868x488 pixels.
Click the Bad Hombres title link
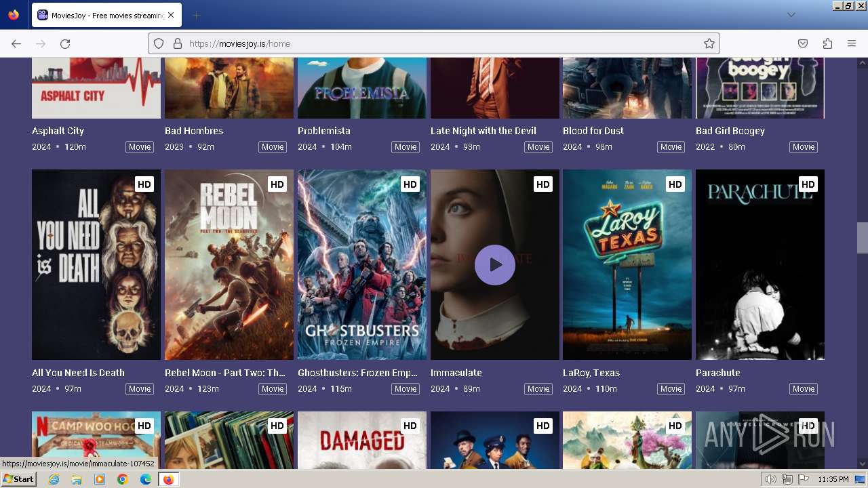[194, 131]
